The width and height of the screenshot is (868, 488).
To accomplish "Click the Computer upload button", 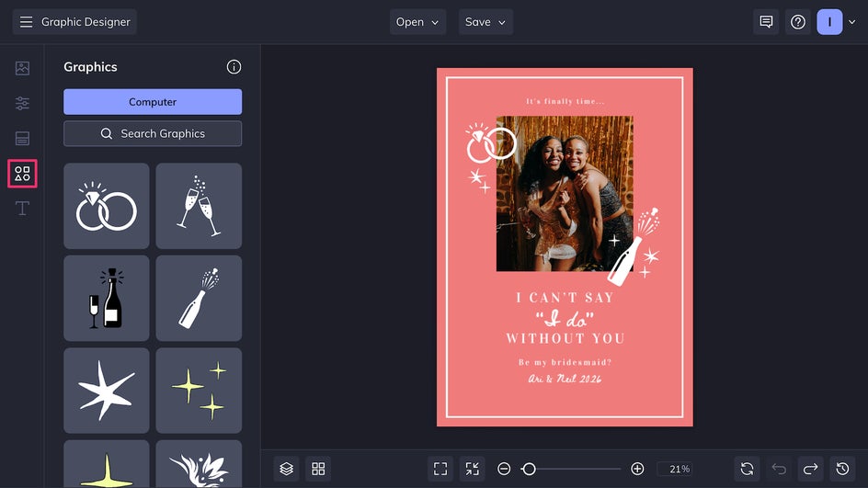I will pos(153,102).
